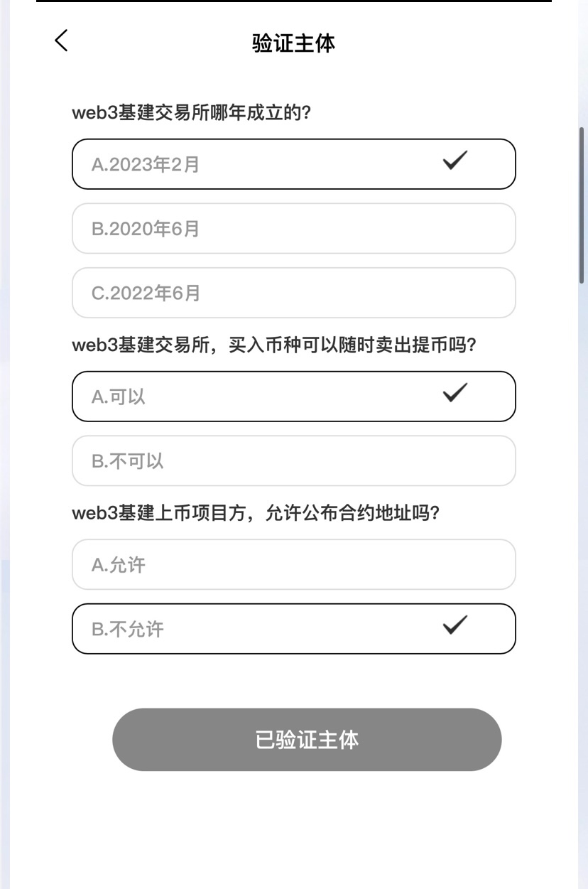Choose answer B.不可以
Image resolution: width=588 pixels, height=889 pixels.
coord(293,461)
